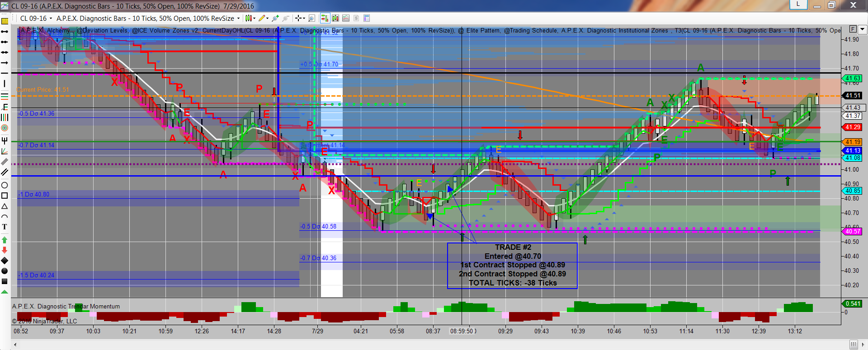
Task: Click the -0.7 Dσ 40.36 level label
Action: (318, 258)
